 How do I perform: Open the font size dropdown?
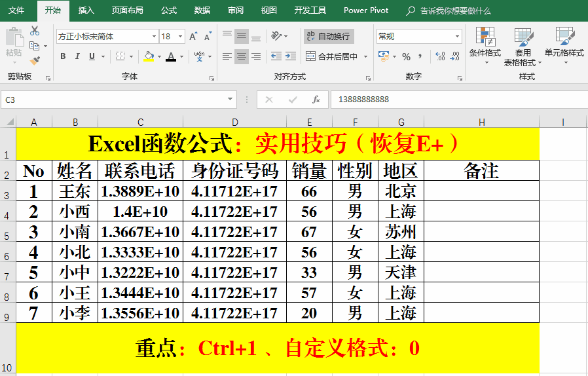click(181, 37)
